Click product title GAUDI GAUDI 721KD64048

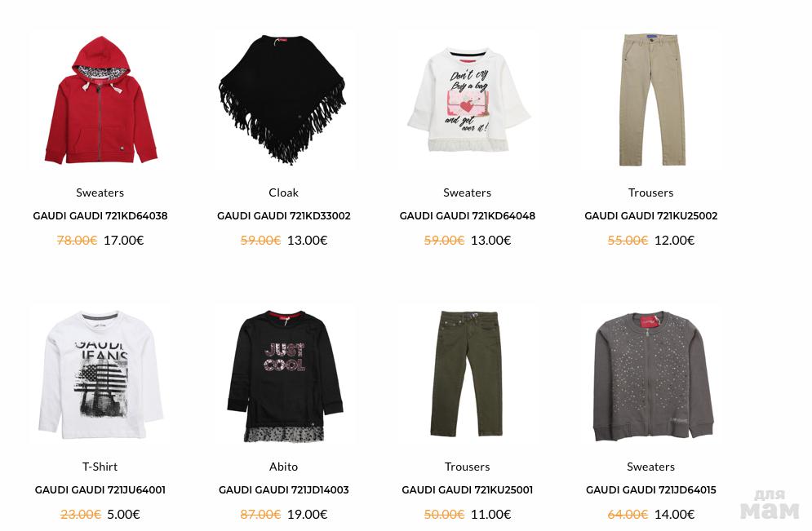click(x=467, y=216)
